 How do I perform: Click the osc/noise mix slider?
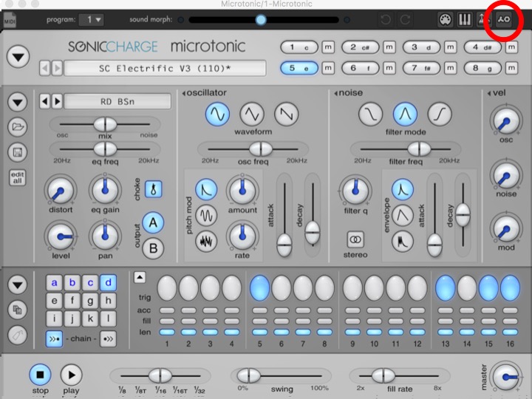coord(105,125)
